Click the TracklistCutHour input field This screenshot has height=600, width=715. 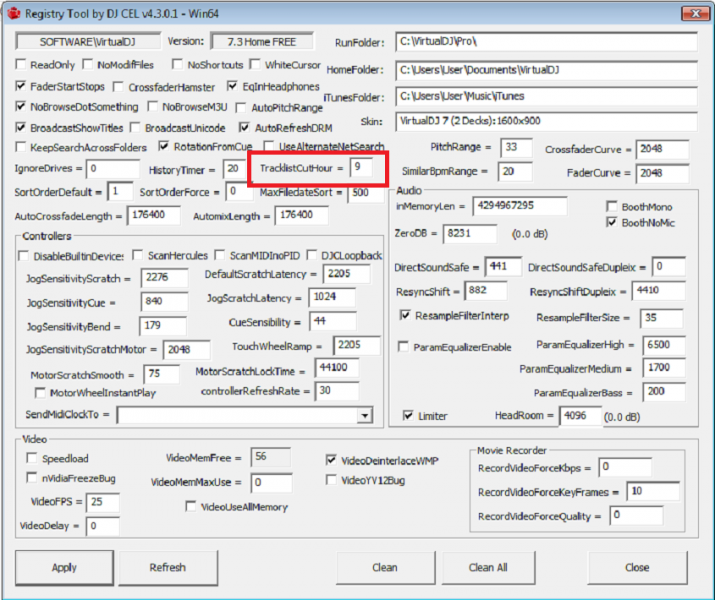pyautogui.click(x=361, y=168)
